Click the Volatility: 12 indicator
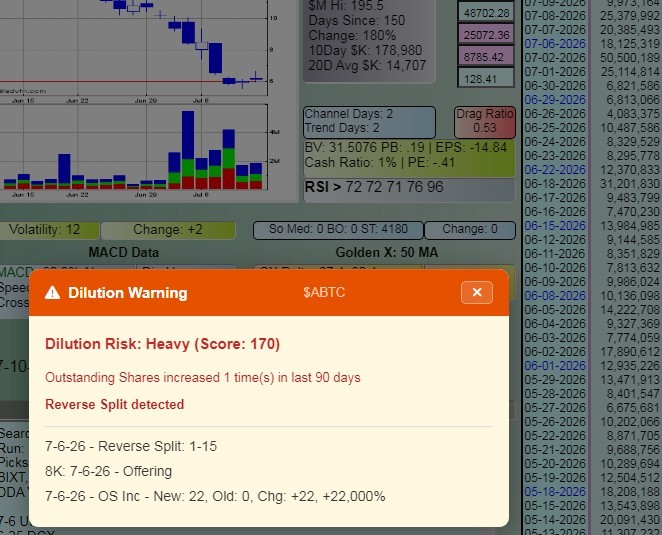This screenshot has width=662, height=535. coord(47,230)
